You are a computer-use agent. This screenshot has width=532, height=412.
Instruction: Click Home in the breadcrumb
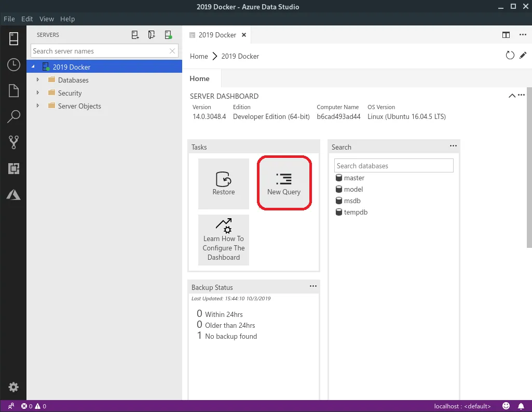click(199, 56)
